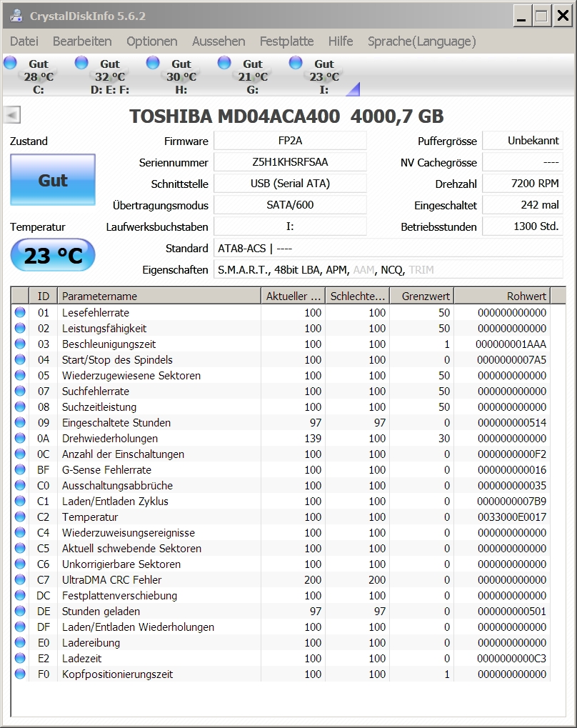Screen dimensions: 577x728
Task: Click status dot for Ausschaltungsabbrüche row
Action: pyautogui.click(x=20, y=486)
